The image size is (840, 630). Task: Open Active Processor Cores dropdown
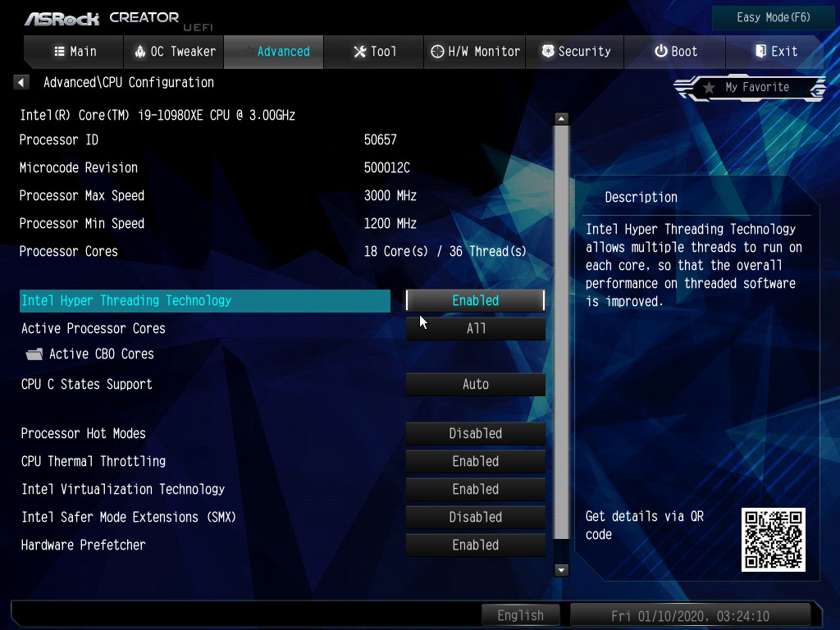coord(475,328)
